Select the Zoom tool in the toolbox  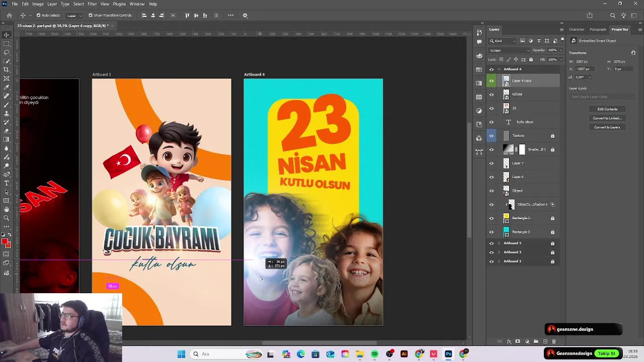point(7,218)
